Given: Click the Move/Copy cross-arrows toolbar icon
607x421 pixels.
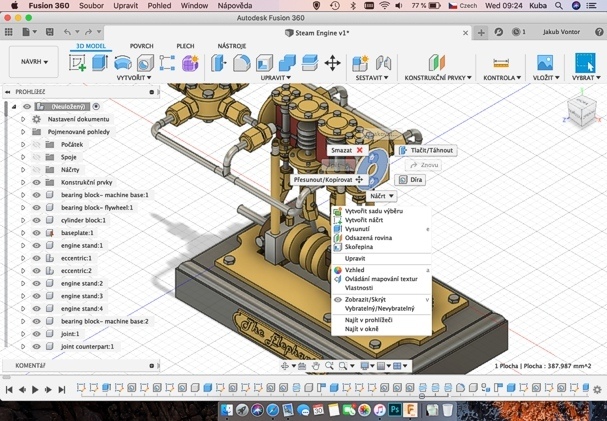Looking at the screenshot, I should pos(332,63).
